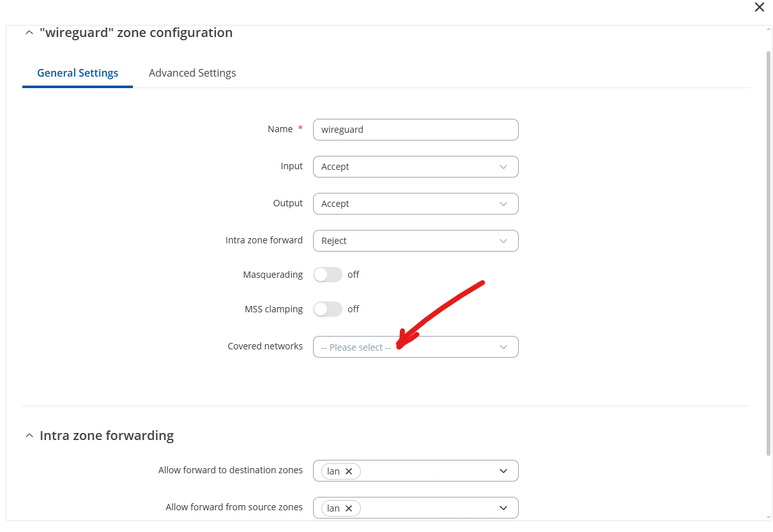Screen dimensions: 773x532
Task: Collapse the Intra zone forwarding section
Action: tap(29, 436)
